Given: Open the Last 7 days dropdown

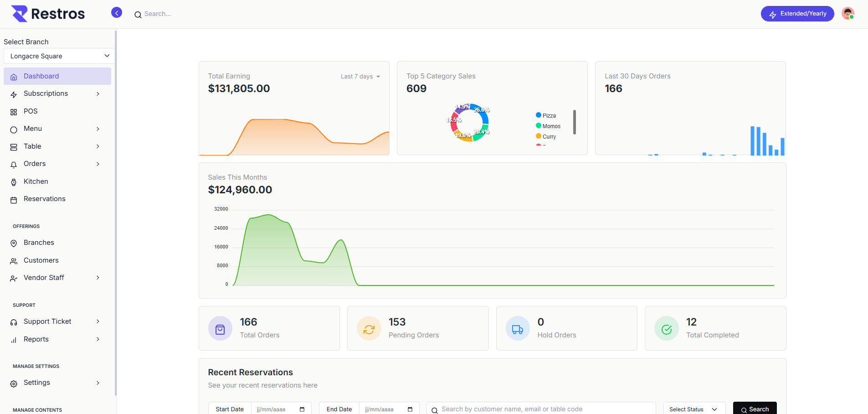Looking at the screenshot, I should [360, 77].
